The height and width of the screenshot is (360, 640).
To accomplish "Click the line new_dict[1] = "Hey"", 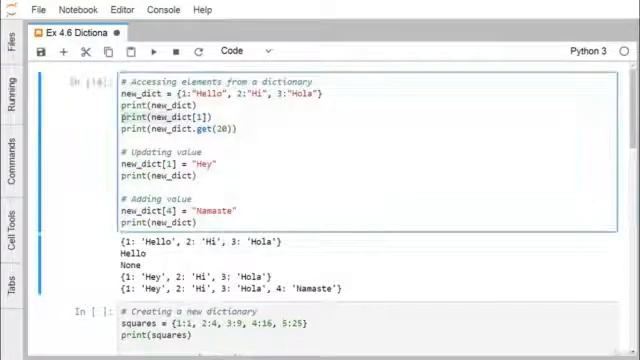I will pyautogui.click(x=169, y=164).
